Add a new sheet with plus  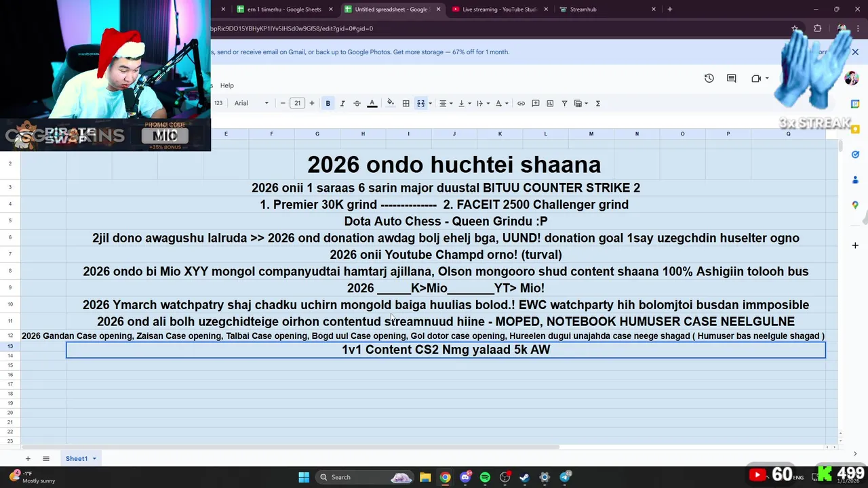28,459
